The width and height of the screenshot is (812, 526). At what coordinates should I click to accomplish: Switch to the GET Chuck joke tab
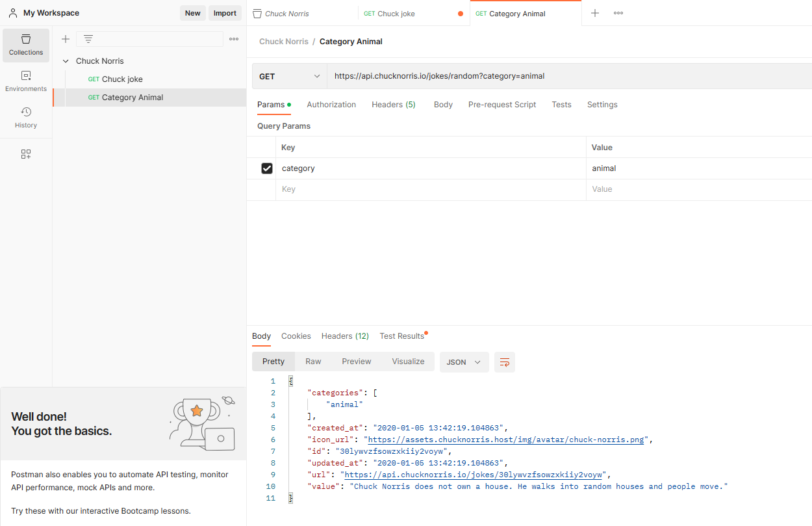point(414,14)
